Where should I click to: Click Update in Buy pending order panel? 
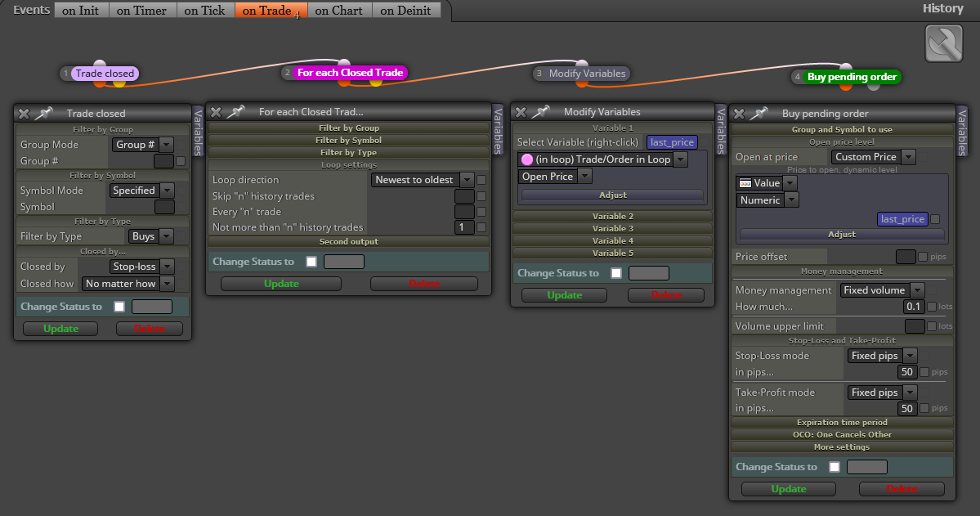point(789,489)
